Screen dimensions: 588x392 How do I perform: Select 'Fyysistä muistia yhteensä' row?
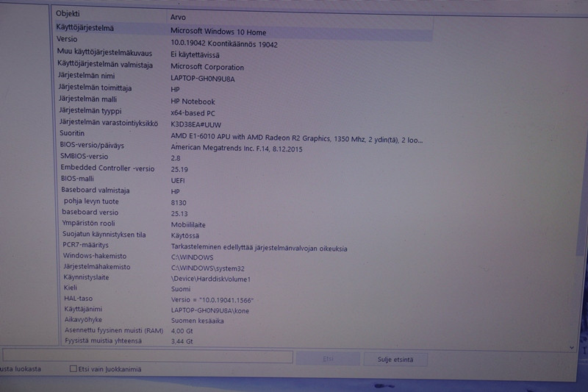click(103, 341)
